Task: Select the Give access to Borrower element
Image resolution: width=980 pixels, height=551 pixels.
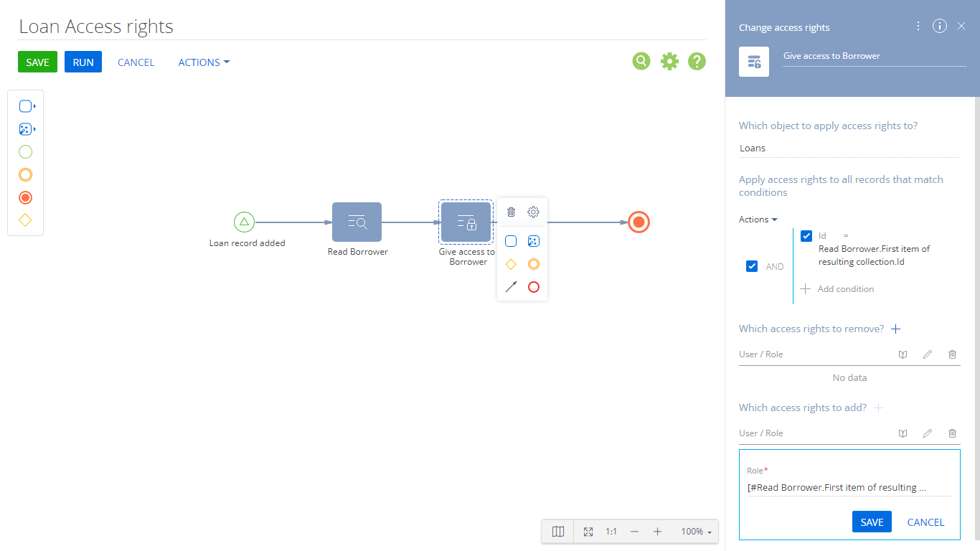Action: tap(466, 222)
